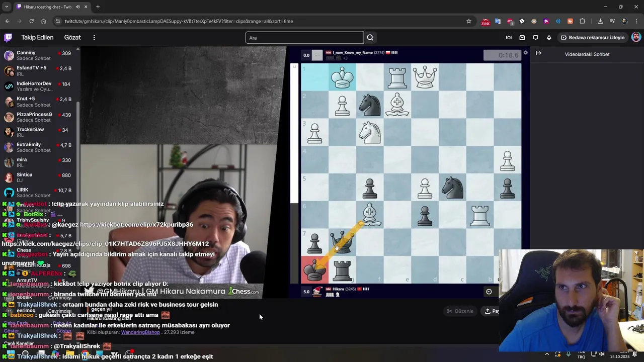Open the Twitch notifications inbox icon
This screenshot has height=362, width=644.
click(x=522, y=38)
